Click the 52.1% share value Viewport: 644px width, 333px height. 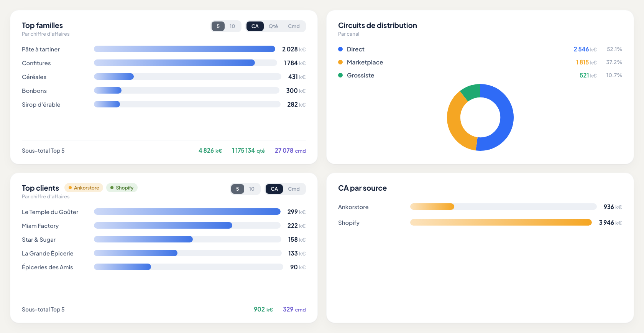pyautogui.click(x=614, y=49)
